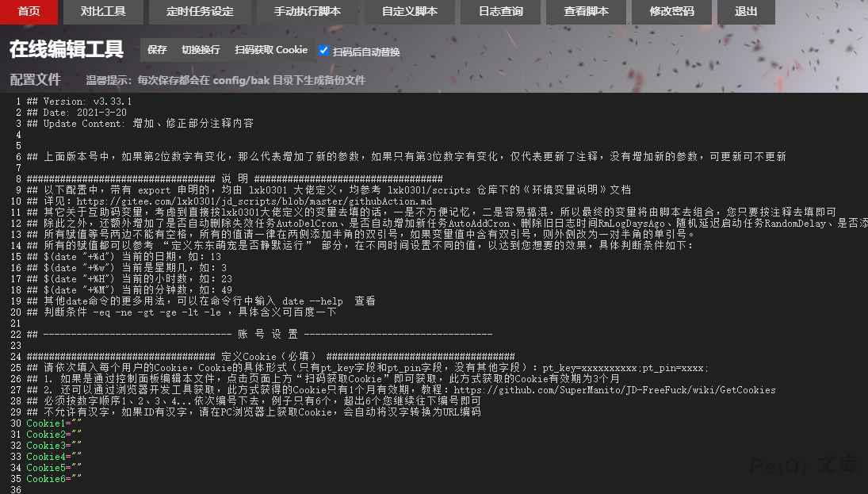Toggle line wrap with 切换换行
This screenshot has height=494, width=868.
pos(201,50)
